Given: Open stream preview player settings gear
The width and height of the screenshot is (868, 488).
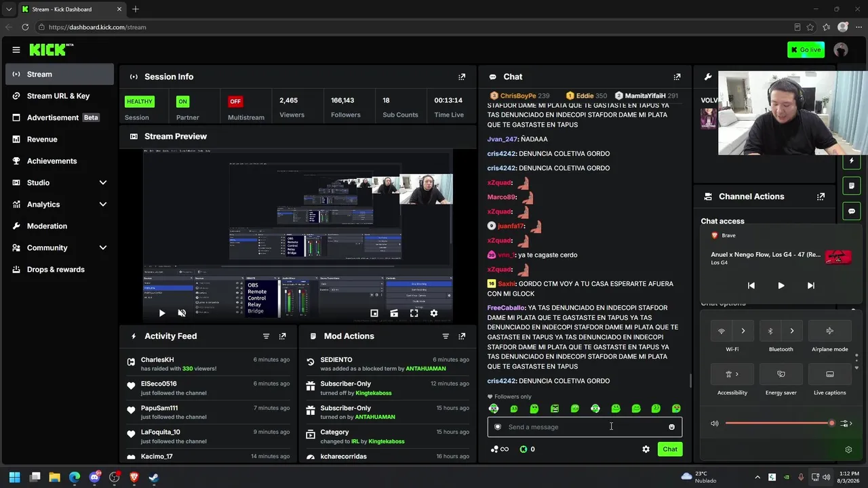Looking at the screenshot, I should [x=434, y=313].
